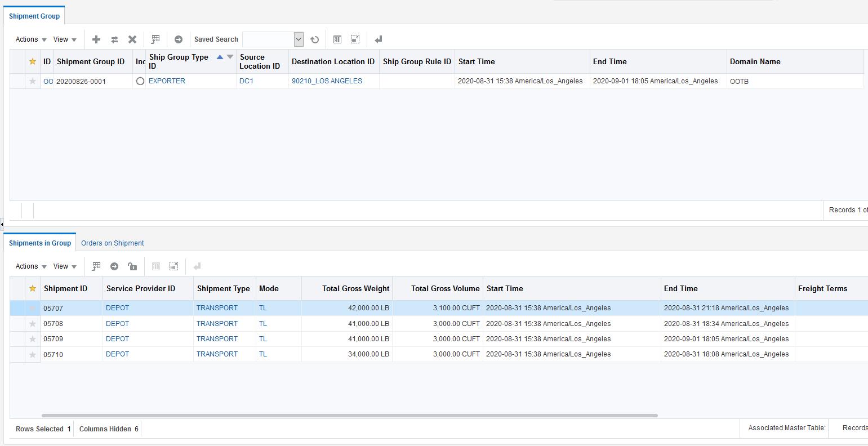Select the Shipments in Group tab
The width and height of the screenshot is (868, 446).
40,243
